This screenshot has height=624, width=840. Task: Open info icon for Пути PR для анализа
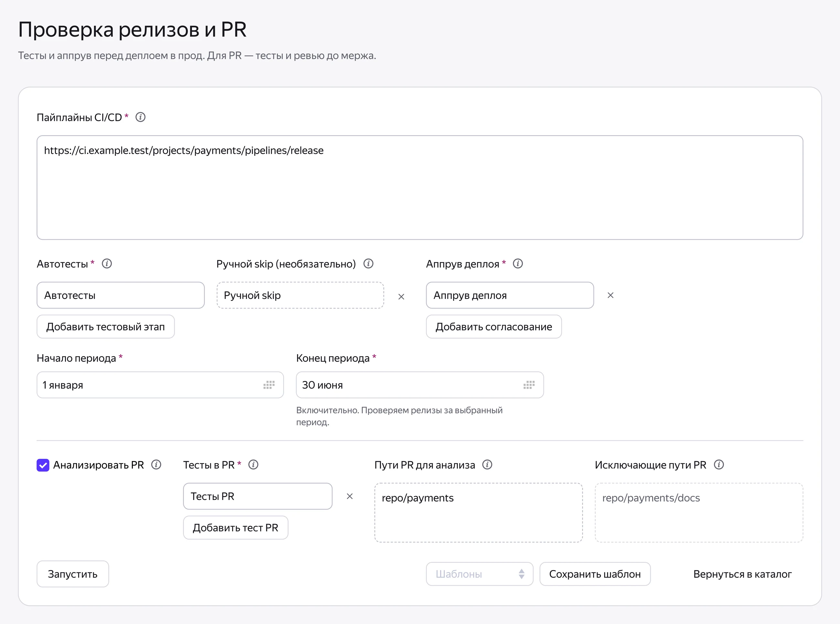(x=487, y=465)
